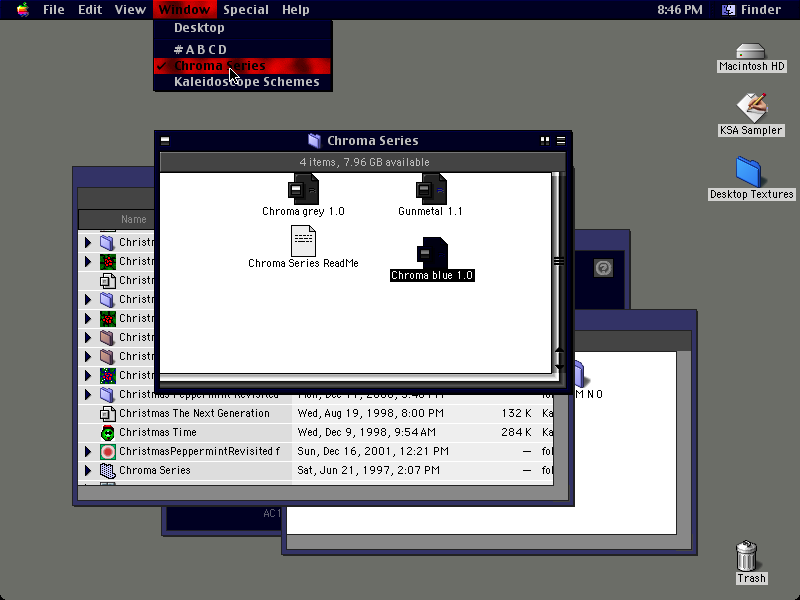Select the Chroma Series name in the list
The image size is (800, 600).
(155, 470)
